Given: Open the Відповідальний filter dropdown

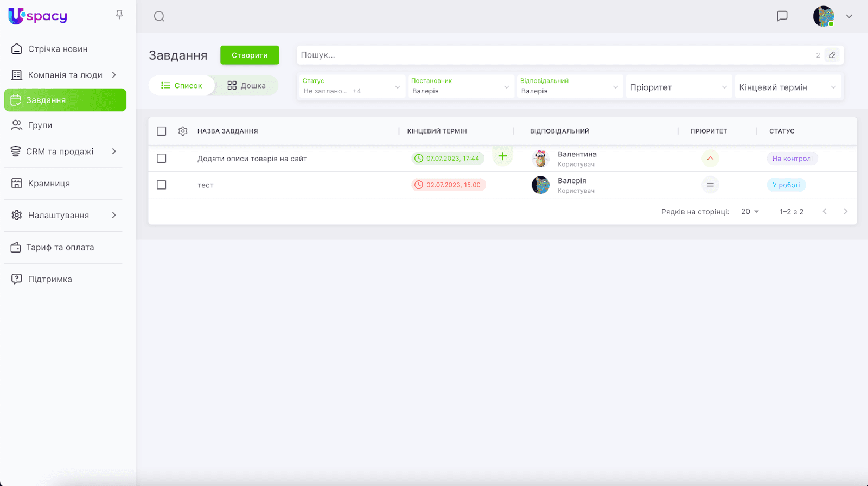Looking at the screenshot, I should click(x=570, y=86).
